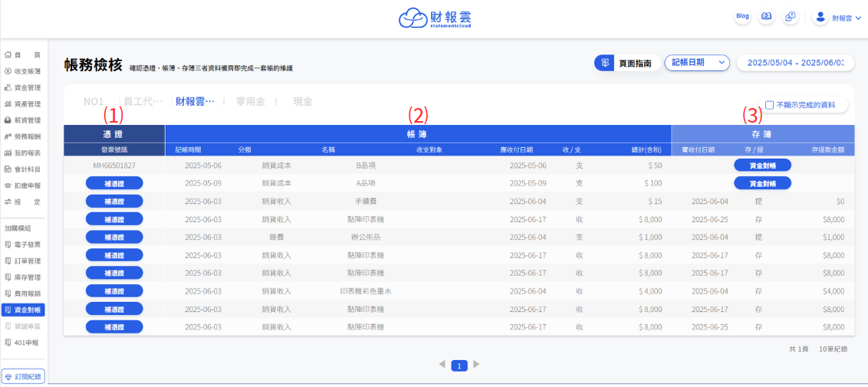Open 訂閱紀錄 at sidebar bottom
Image resolution: width=868 pixels, height=387 pixels.
23,376
